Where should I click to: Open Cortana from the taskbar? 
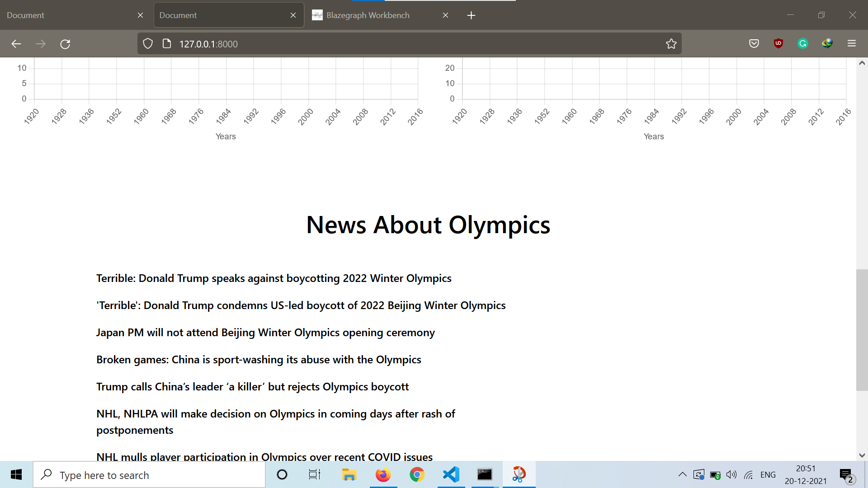point(282,474)
